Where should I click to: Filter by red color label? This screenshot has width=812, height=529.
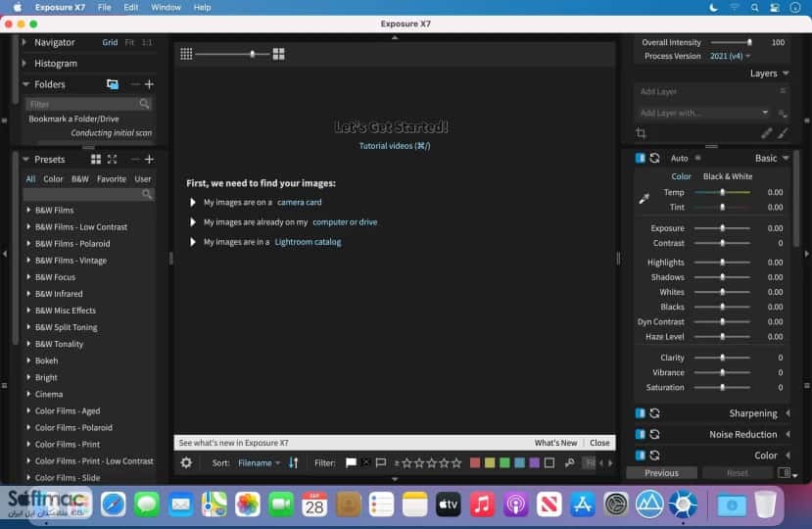coord(475,462)
